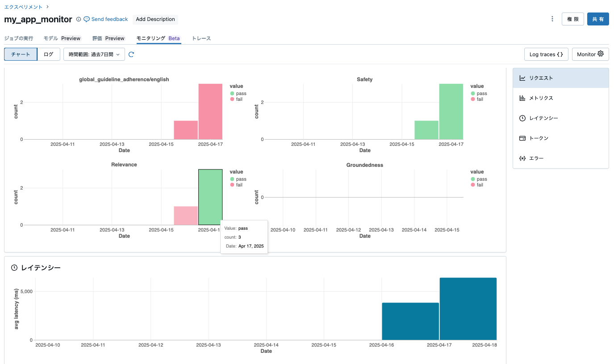This screenshot has height=364, width=614.
Task: Go back via エクスペリメント breadcrumb
Action: [x=23, y=7]
